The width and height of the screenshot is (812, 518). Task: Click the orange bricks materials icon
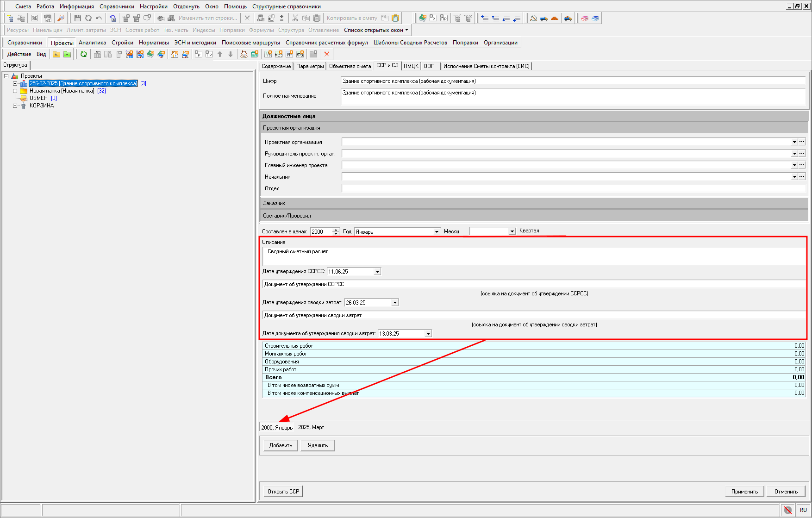pyautogui.click(x=555, y=18)
